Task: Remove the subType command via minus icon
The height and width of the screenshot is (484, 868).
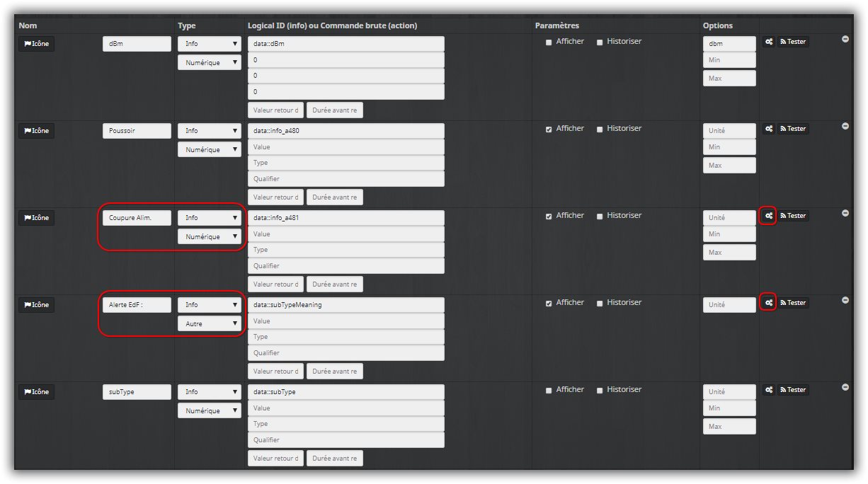Action: coord(845,388)
